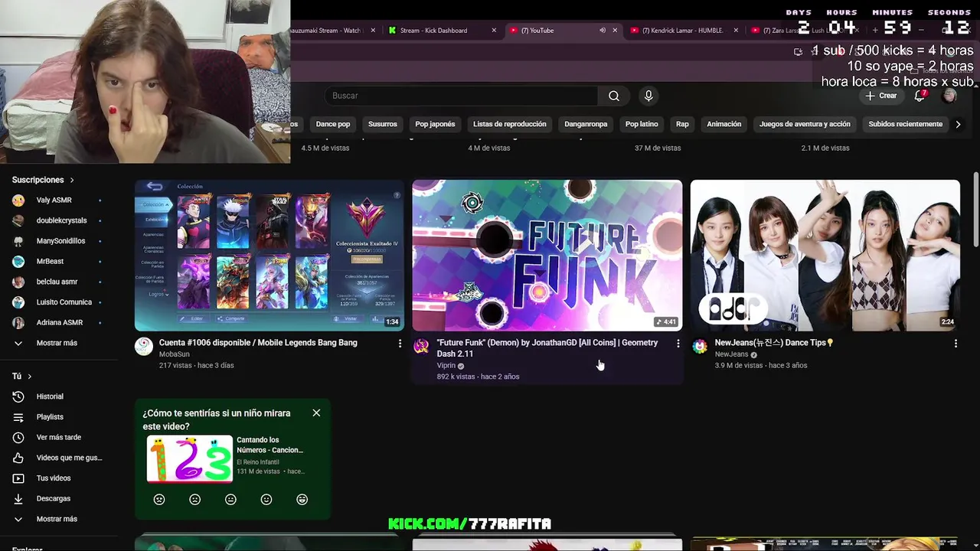Close the (7) YouTube browser tab
The width and height of the screenshot is (980, 551).
615,31
